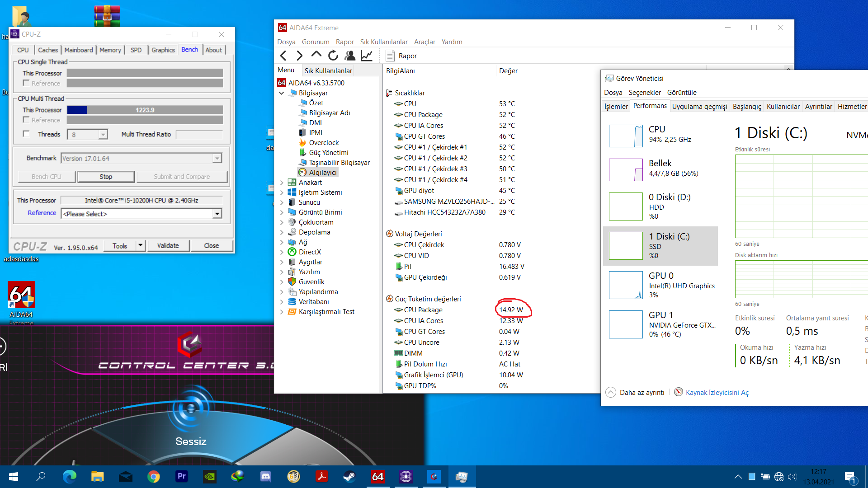Enable the Threads checkbox in CPU-Z
The image size is (868, 488).
click(26, 134)
